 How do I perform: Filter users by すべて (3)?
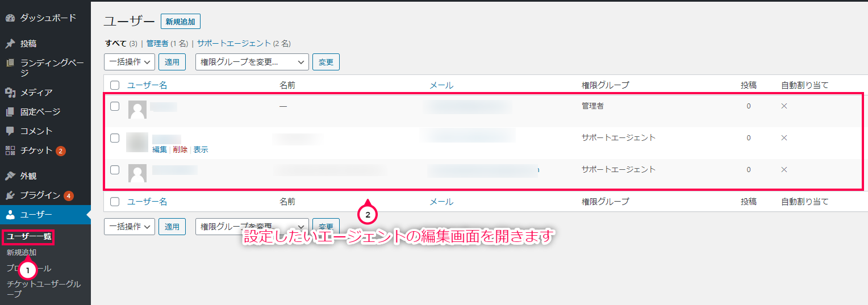[x=122, y=43]
